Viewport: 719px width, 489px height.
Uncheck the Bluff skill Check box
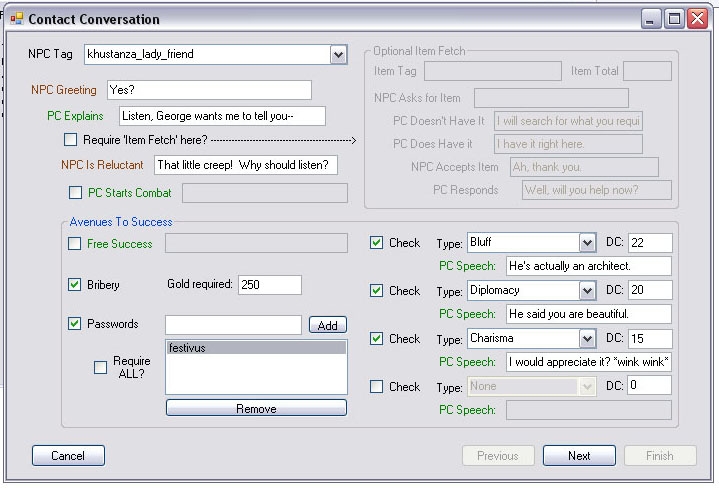[x=376, y=243]
